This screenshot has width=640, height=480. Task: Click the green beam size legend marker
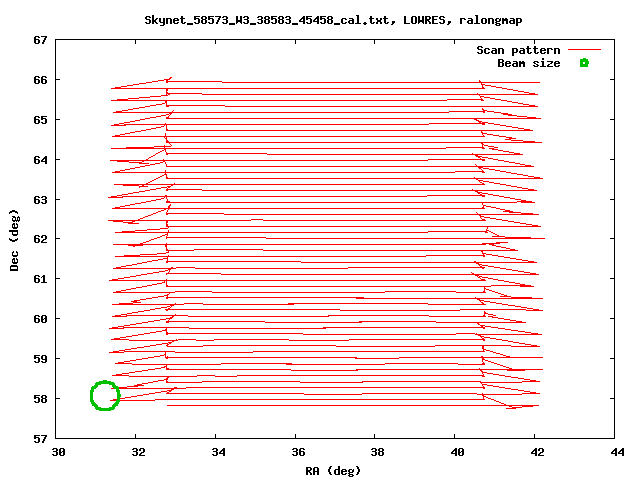coord(584,63)
